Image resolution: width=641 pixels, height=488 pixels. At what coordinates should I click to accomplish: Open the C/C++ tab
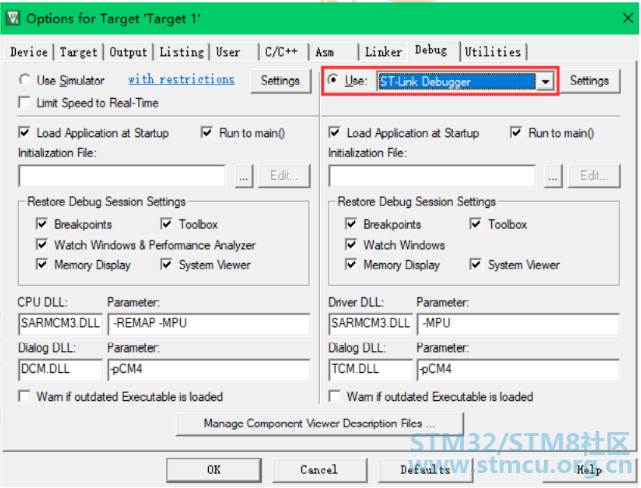point(284,52)
